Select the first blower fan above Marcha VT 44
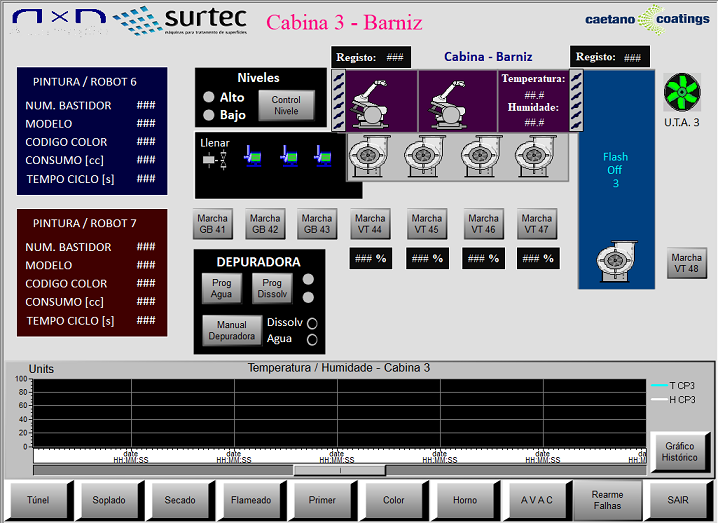Screen dimensions: 718x523 (x=367, y=157)
